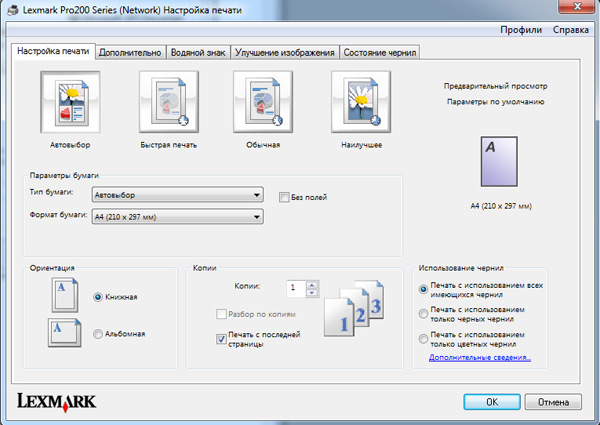
Task: Increase copies with the up arrow
Action: point(313,284)
